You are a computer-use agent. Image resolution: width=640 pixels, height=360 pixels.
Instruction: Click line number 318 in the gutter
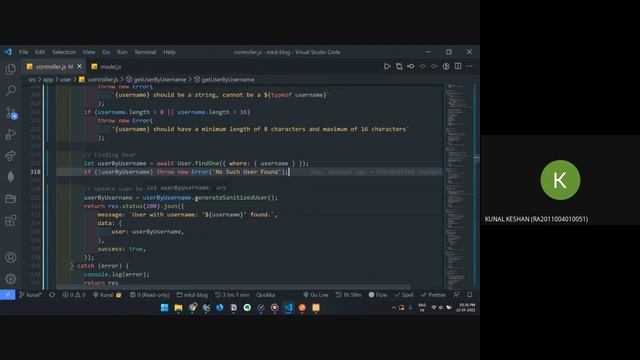pos(36,172)
